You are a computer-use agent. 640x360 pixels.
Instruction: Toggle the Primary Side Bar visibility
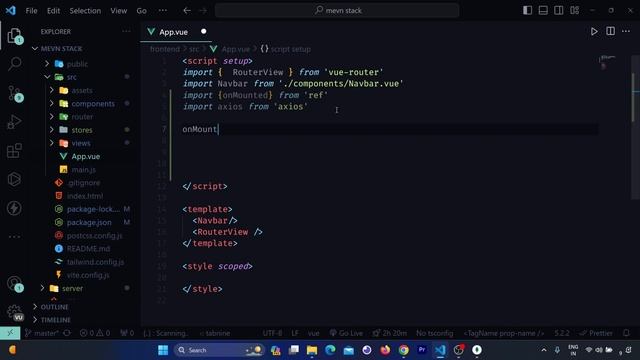coord(527,10)
